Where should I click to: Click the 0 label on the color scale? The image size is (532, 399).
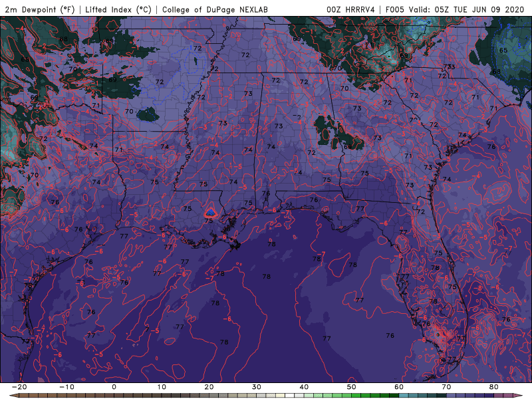click(x=114, y=387)
